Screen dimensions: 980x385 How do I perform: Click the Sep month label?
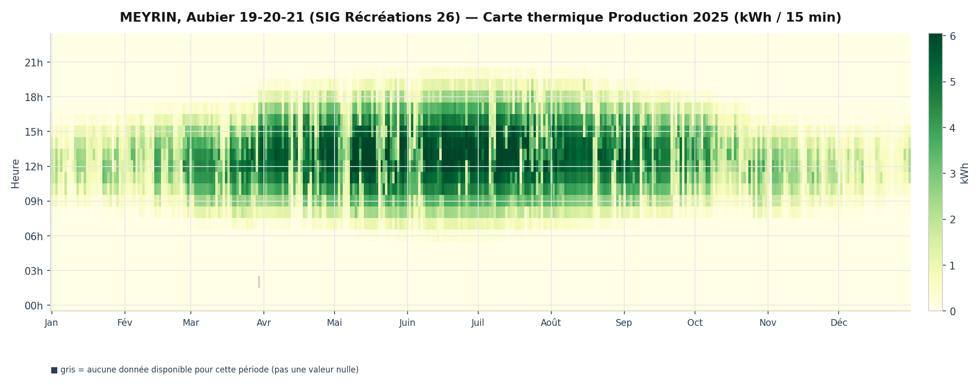point(624,323)
